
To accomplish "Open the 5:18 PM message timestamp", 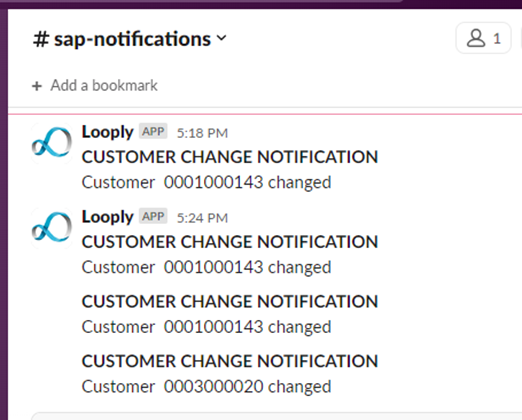I will point(202,133).
